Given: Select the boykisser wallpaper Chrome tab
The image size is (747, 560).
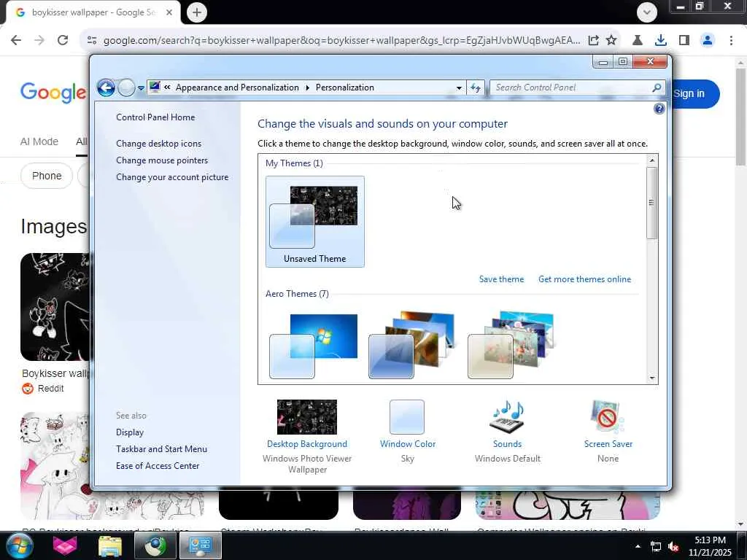Looking at the screenshot, I should pos(93,12).
